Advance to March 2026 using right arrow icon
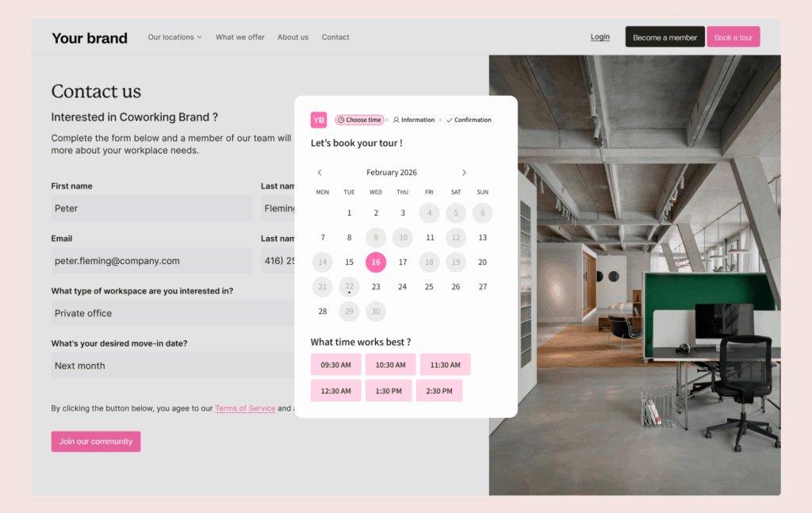This screenshot has width=812, height=513. point(464,172)
